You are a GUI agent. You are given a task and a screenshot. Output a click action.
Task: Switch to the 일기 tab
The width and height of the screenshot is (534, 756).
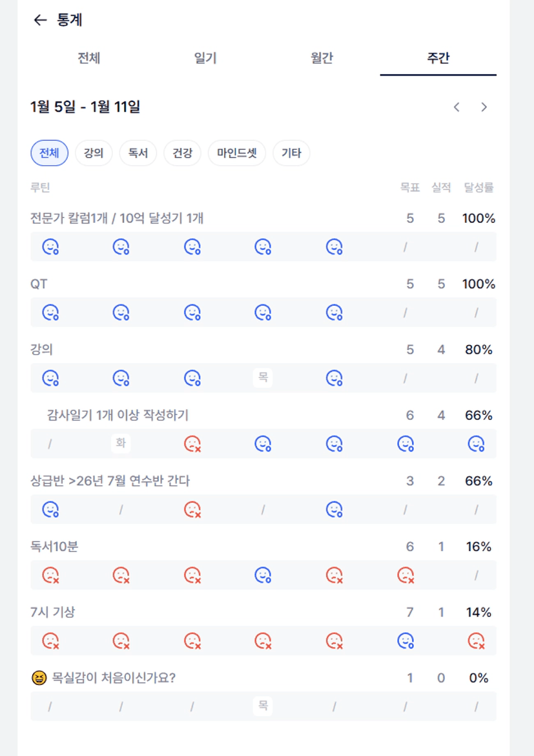tap(205, 58)
